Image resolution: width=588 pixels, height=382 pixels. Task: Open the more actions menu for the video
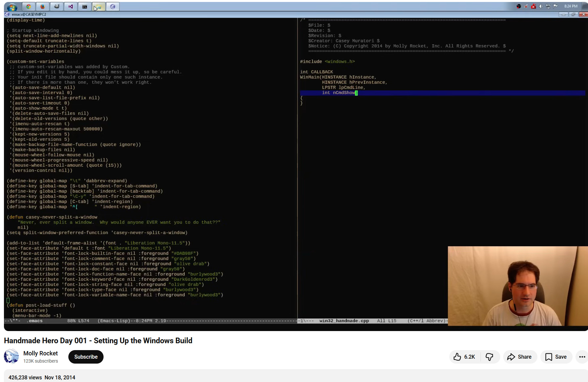(x=582, y=357)
